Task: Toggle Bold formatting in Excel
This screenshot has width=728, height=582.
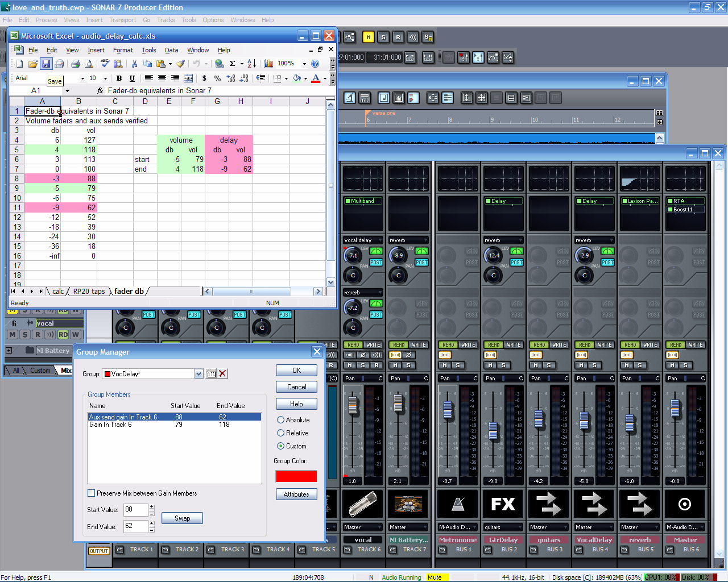Action: 119,78
